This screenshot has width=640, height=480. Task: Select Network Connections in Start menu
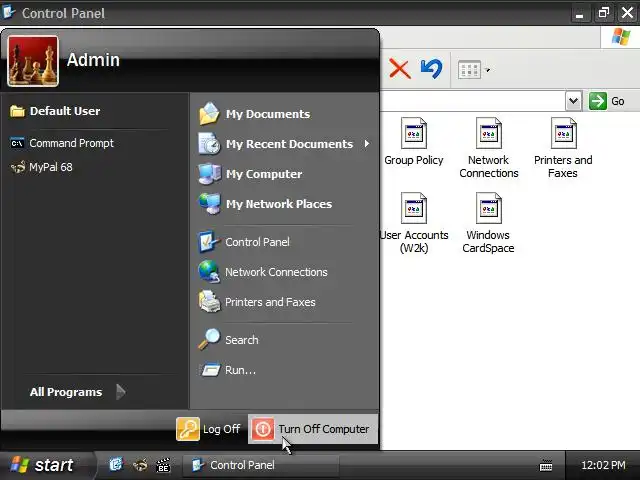point(263,272)
